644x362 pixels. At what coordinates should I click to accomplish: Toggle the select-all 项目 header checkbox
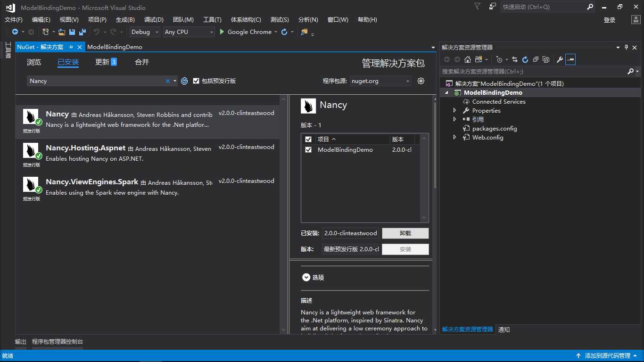click(x=308, y=140)
